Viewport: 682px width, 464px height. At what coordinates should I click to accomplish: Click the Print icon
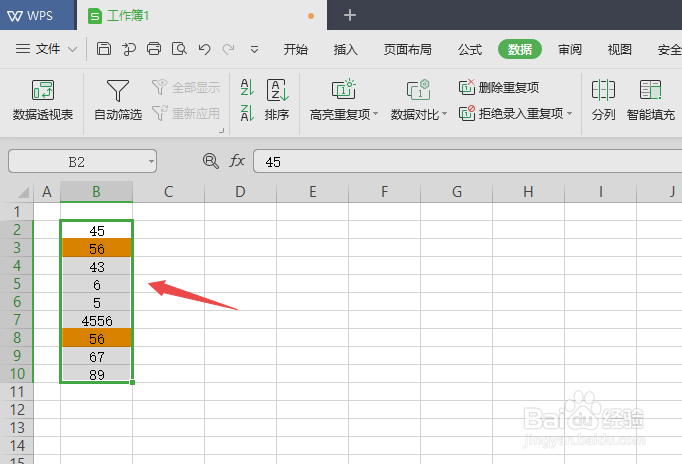pos(154,49)
